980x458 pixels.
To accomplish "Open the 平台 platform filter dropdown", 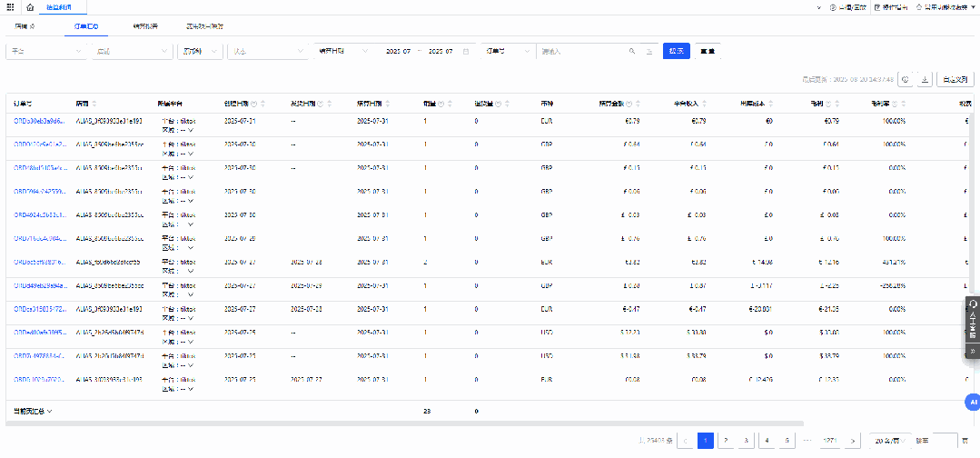I will click(x=45, y=51).
